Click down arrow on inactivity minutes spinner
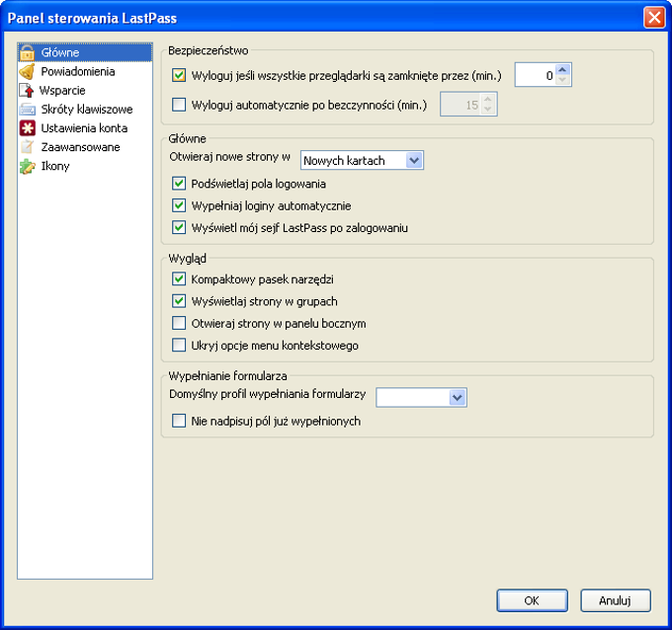Image resolution: width=672 pixels, height=630 pixels. (488, 110)
